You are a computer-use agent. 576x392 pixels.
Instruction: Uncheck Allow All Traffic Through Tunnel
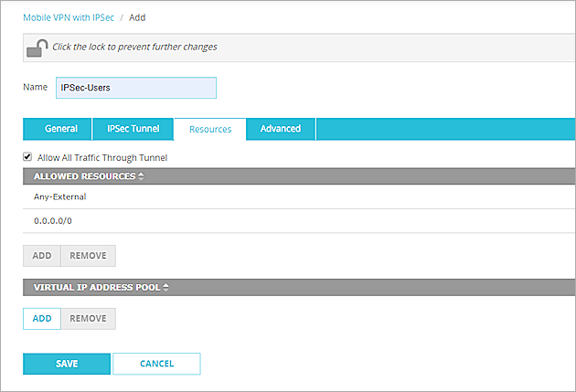pos(27,157)
